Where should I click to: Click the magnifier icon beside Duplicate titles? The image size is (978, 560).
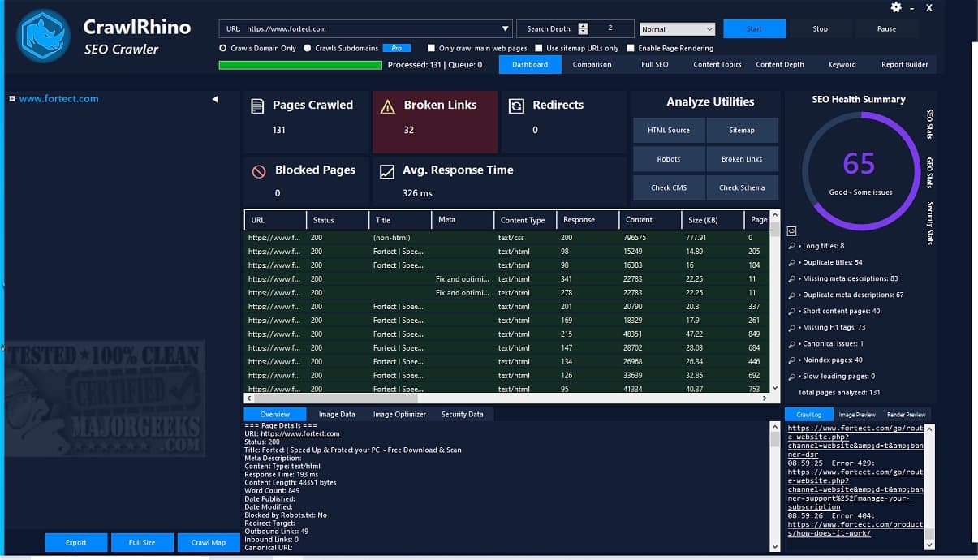pyautogui.click(x=791, y=262)
